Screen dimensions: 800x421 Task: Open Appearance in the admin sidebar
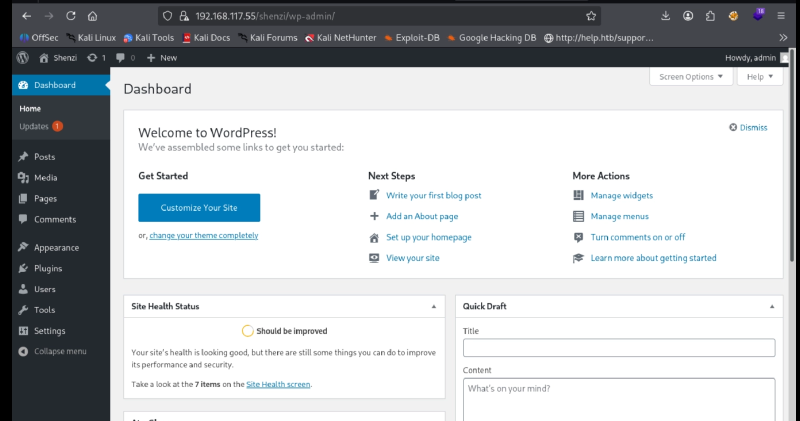(55, 247)
